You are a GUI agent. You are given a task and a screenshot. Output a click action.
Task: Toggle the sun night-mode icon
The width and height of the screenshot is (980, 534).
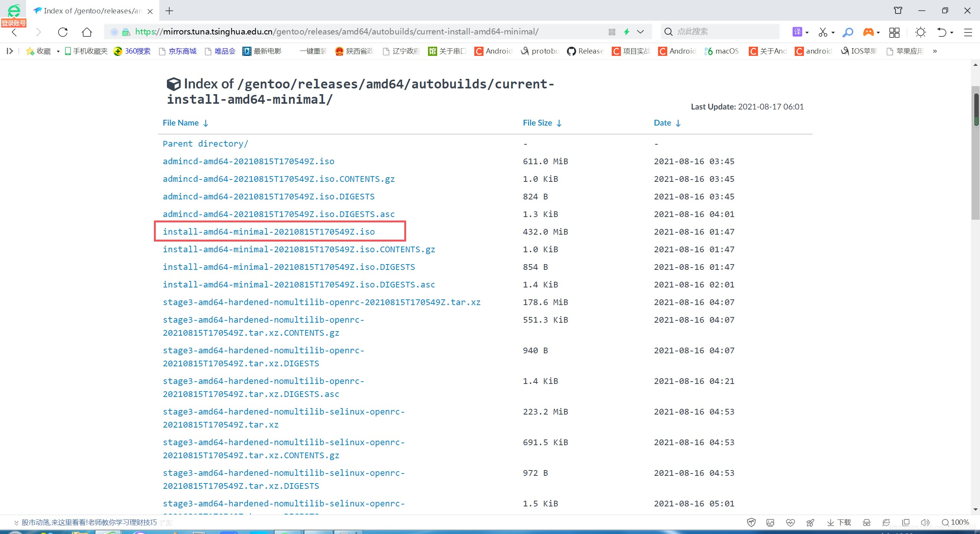(921, 32)
